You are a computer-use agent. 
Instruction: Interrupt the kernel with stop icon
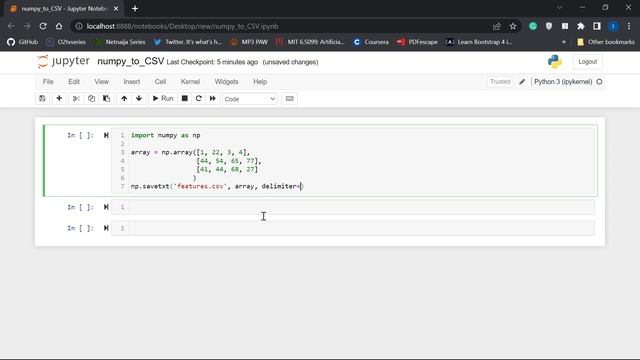(x=184, y=98)
